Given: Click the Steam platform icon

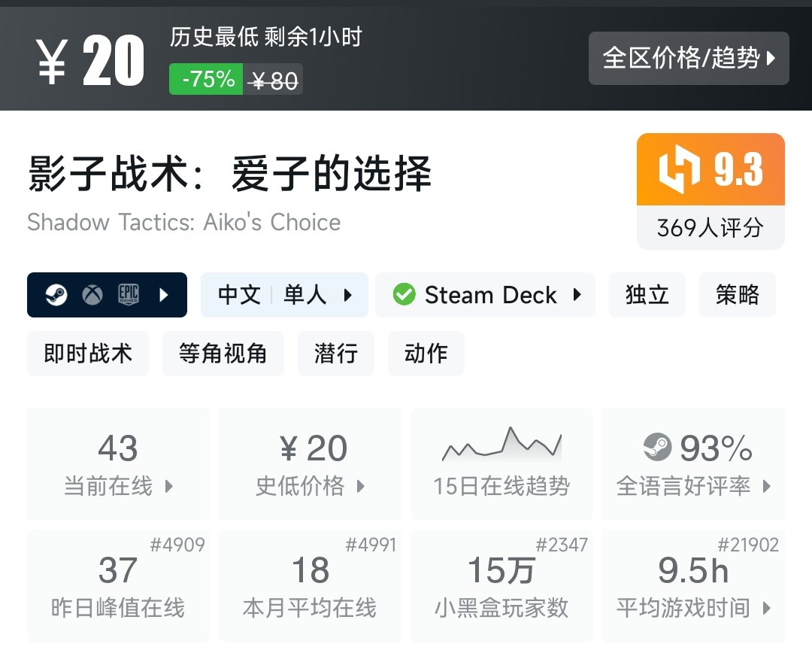Looking at the screenshot, I should [x=56, y=295].
